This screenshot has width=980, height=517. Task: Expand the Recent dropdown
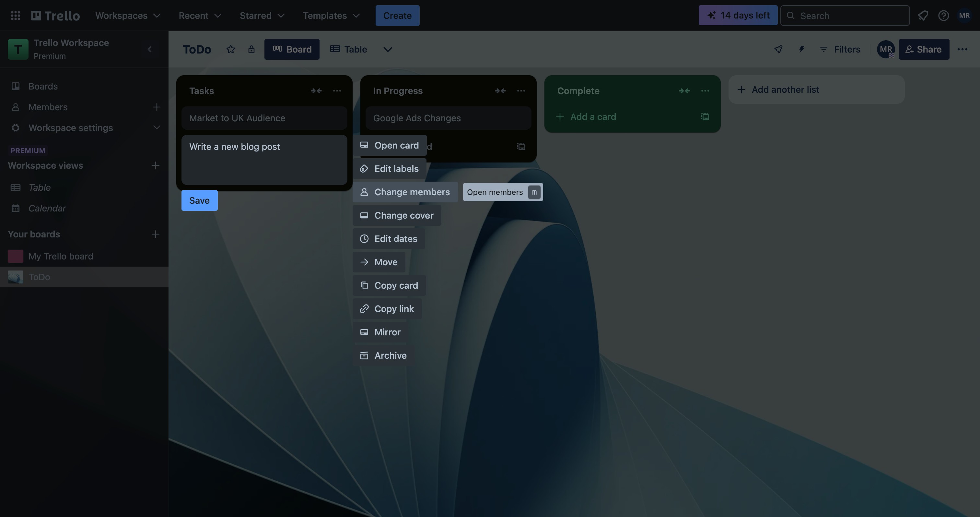pos(200,16)
